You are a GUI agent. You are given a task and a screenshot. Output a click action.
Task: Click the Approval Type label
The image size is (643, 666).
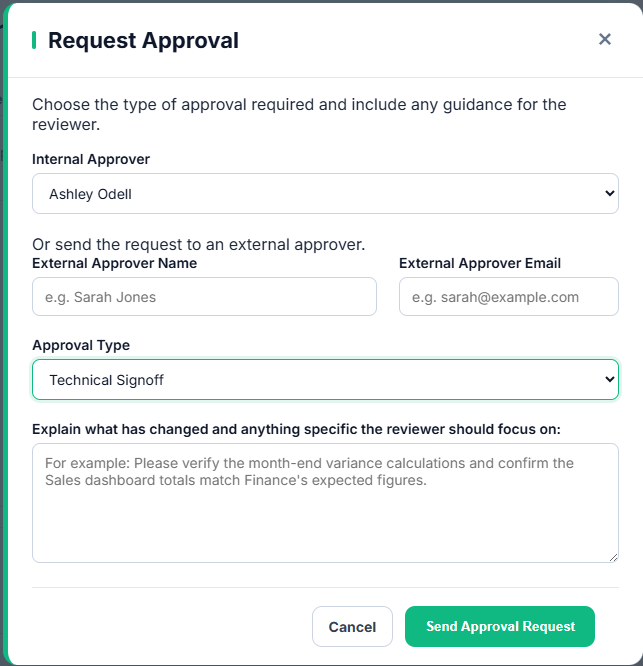coord(81,345)
